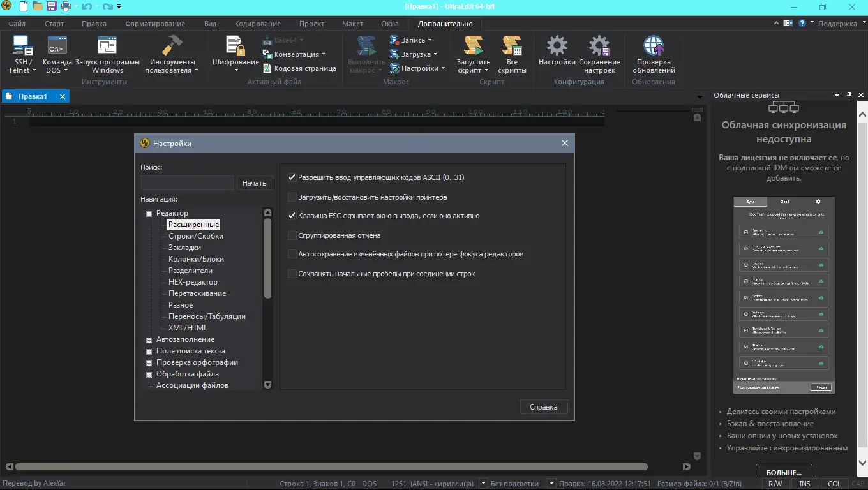Toggle Разрешить ввод управляющих кодов ASCII

point(292,177)
